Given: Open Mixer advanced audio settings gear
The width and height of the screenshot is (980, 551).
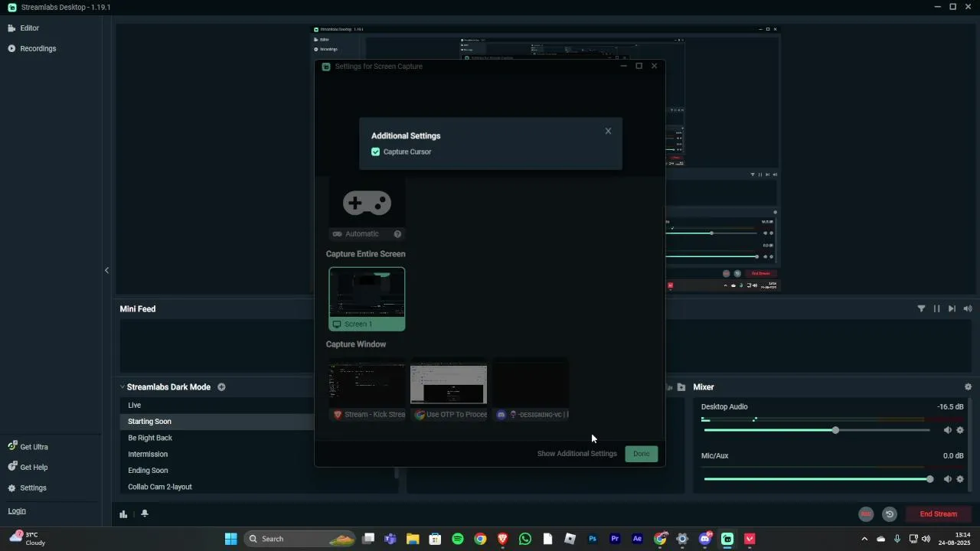Looking at the screenshot, I should [x=968, y=387].
